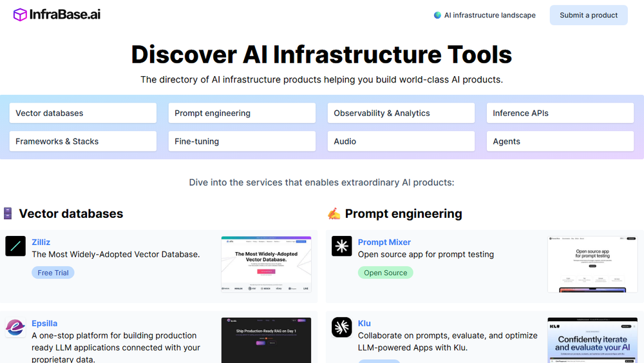Open the Klu logo icon
The image size is (644, 363).
[342, 328]
